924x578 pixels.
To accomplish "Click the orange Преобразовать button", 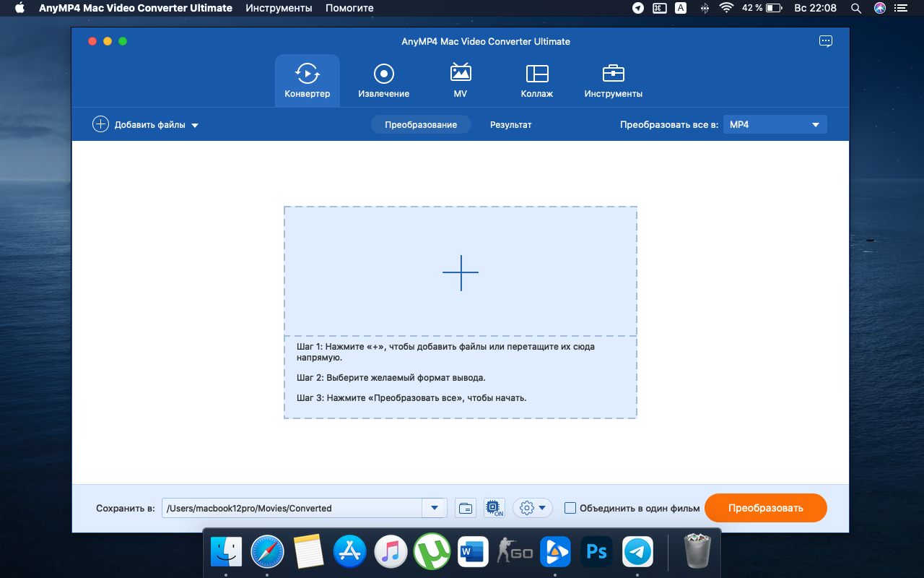I will click(x=766, y=508).
